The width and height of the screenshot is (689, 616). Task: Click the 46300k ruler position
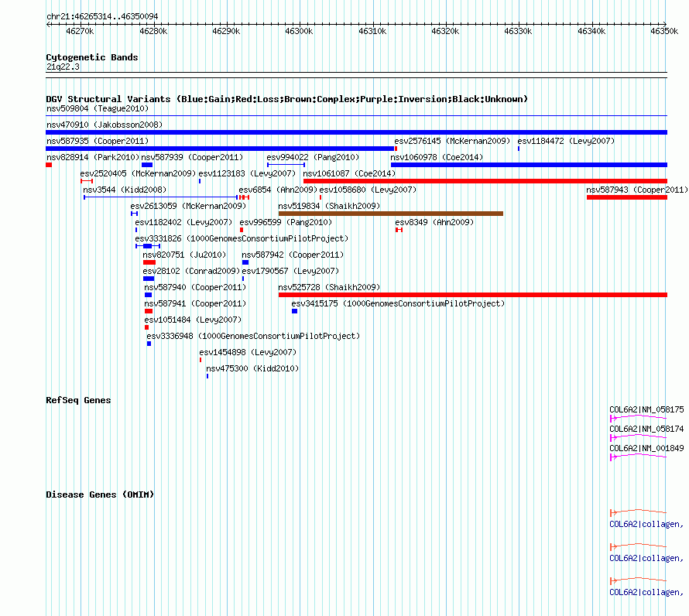[299, 31]
